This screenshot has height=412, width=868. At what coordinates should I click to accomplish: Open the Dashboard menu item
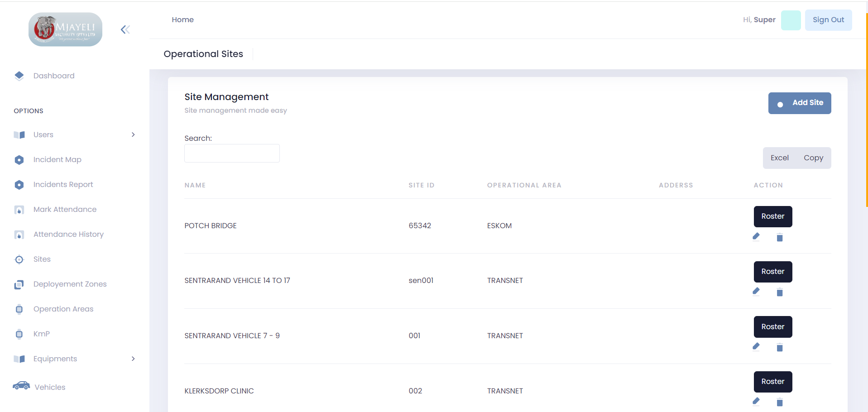[54, 76]
